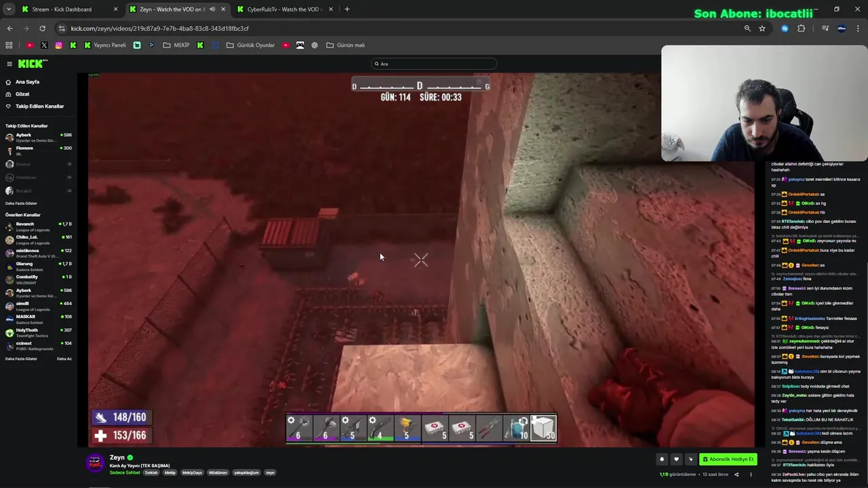This screenshot has width=868, height=488.
Task: Open a new browser tab
Action: [x=347, y=9]
